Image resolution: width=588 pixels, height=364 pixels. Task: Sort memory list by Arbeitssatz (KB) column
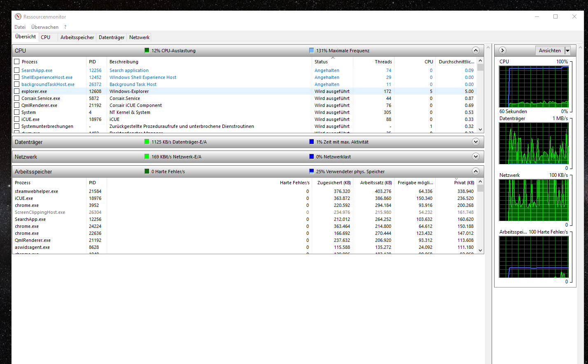[x=373, y=183]
